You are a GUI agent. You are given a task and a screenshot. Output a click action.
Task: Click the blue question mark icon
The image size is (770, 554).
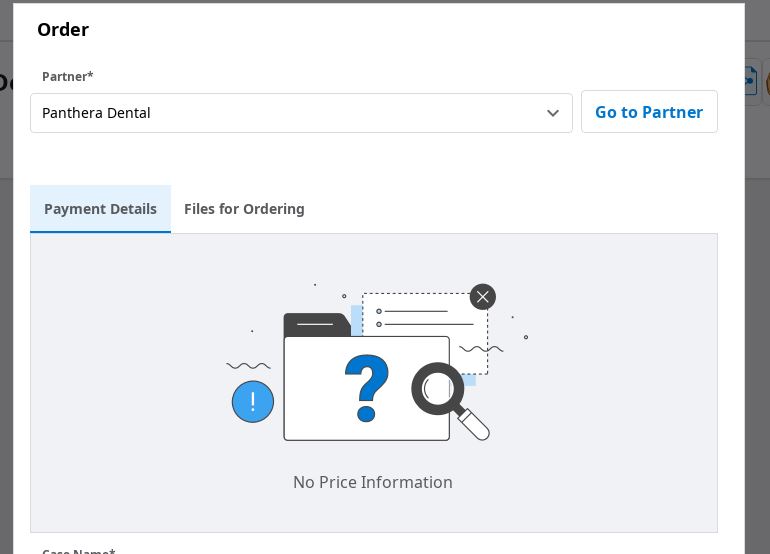pos(367,389)
